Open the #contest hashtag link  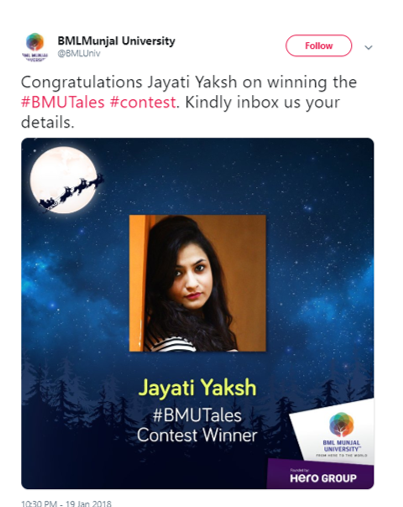143,102
